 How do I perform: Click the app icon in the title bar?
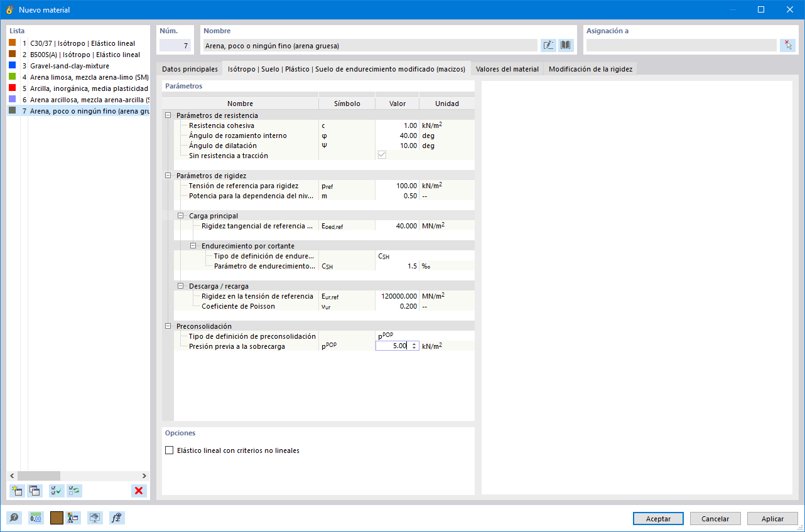(x=9, y=10)
